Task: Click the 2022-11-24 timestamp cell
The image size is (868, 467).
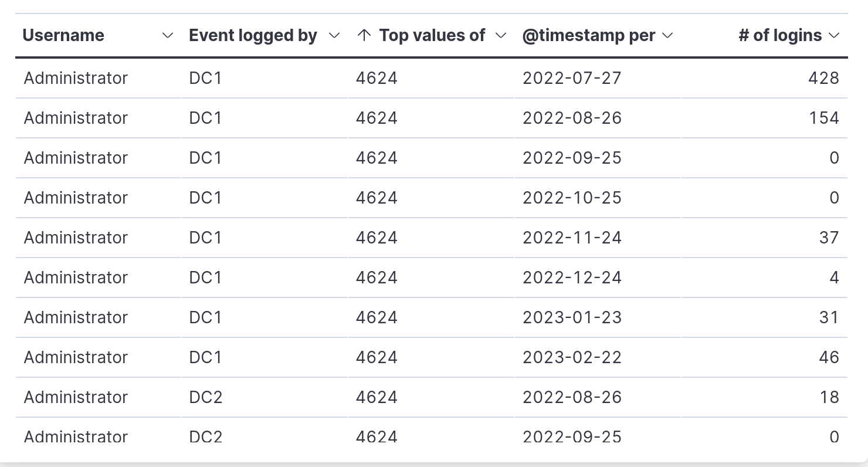Action: [597, 238]
